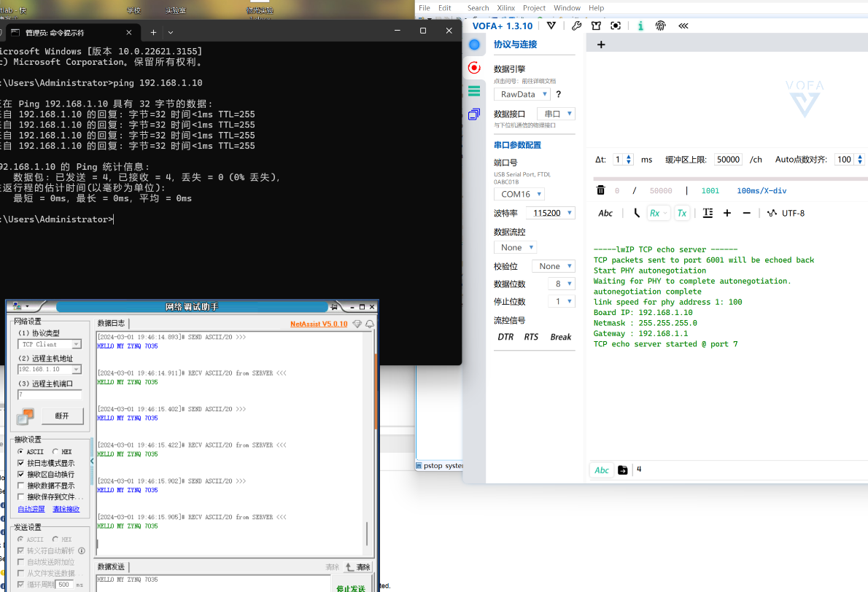Uncheck 按日志模式显示 checkbox
868x592 pixels.
click(21, 462)
